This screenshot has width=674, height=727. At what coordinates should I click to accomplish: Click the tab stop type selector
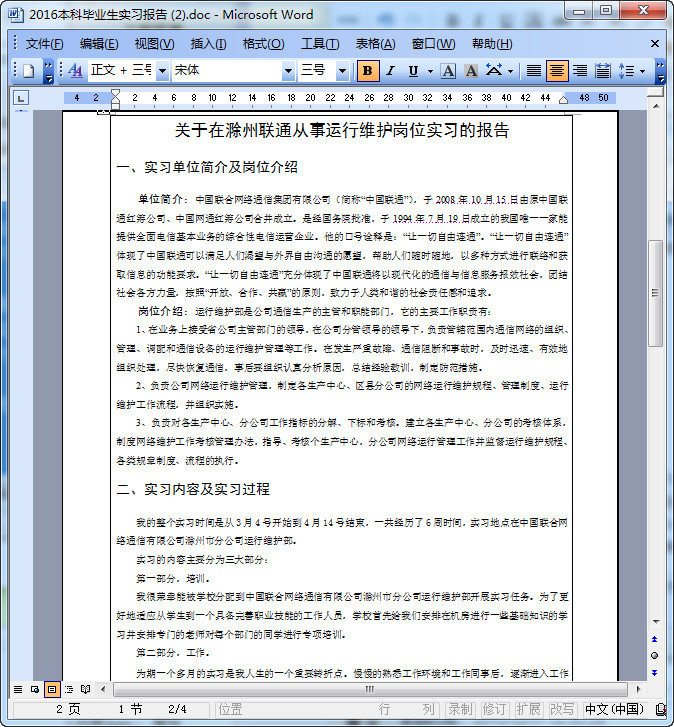click(x=21, y=98)
